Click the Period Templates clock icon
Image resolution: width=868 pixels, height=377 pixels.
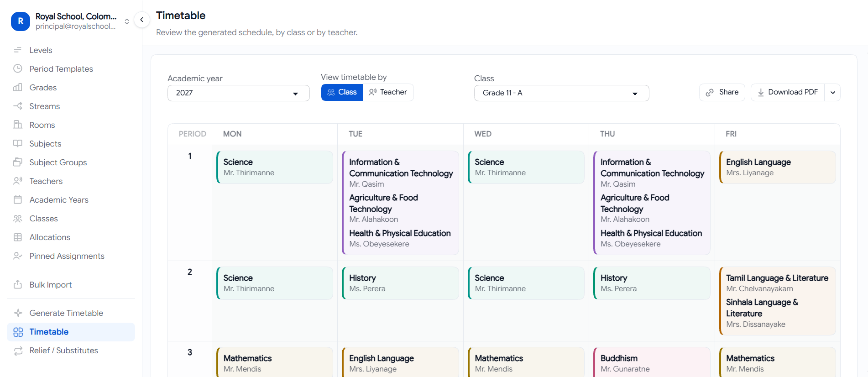pyautogui.click(x=18, y=68)
